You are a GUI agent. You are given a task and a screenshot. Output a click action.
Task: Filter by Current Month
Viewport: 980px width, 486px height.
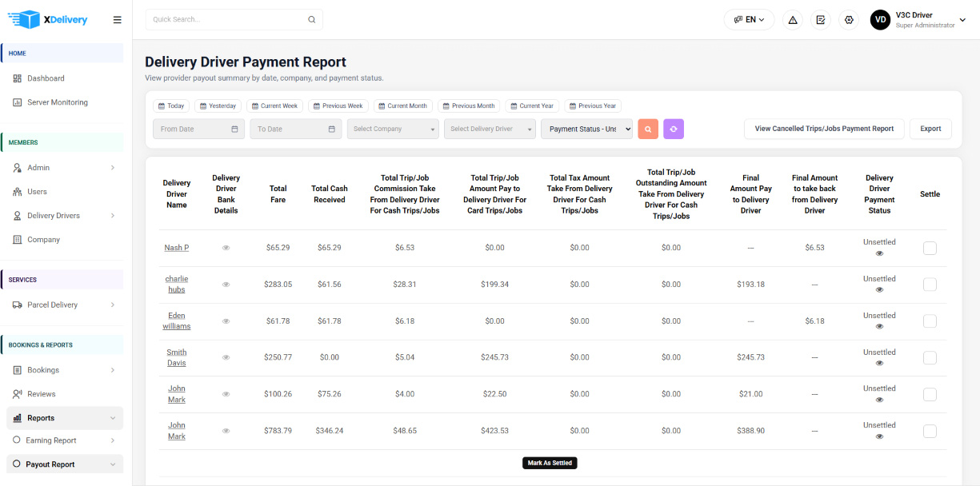coord(403,106)
